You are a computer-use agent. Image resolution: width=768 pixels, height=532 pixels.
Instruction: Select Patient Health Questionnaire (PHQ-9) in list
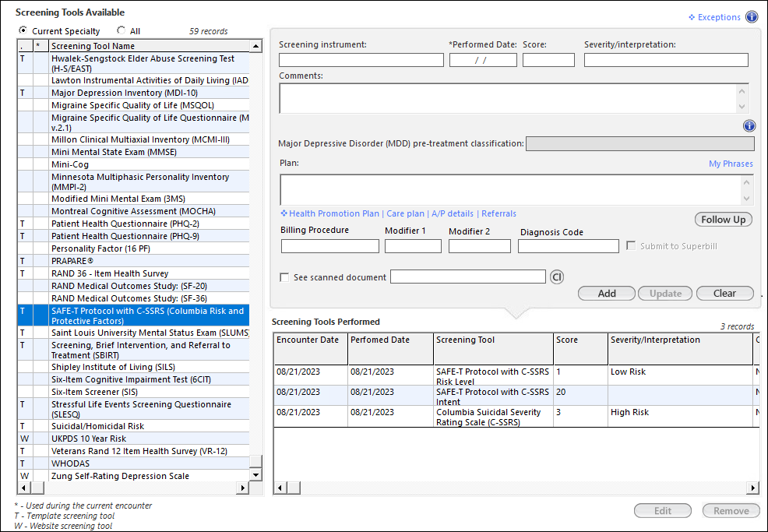125,236
